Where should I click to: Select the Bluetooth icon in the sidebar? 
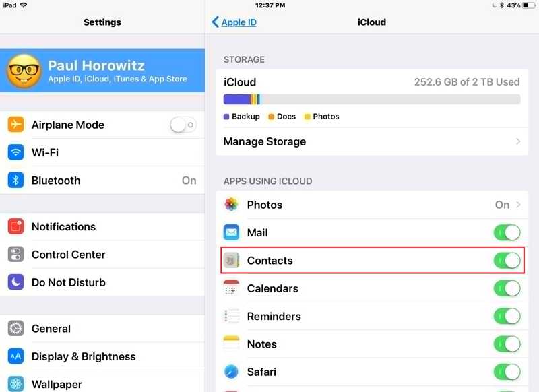pyautogui.click(x=15, y=180)
